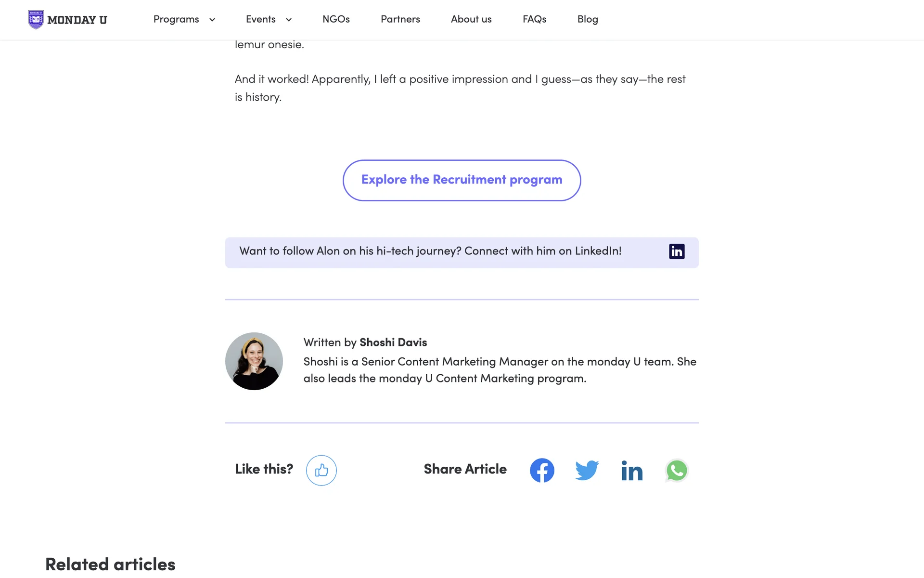Image resolution: width=924 pixels, height=578 pixels.
Task: Open the Programs menu
Action: coord(176,19)
